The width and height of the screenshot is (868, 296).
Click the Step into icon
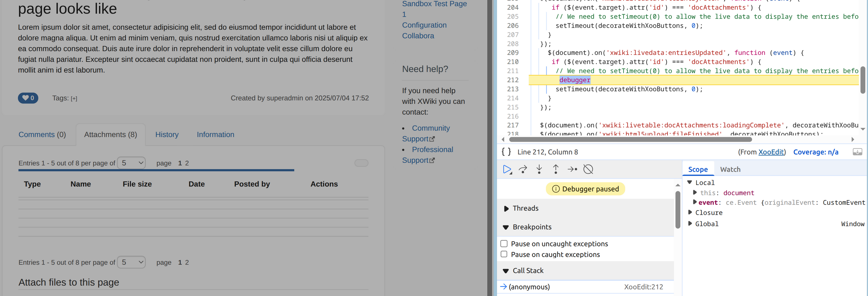539,169
